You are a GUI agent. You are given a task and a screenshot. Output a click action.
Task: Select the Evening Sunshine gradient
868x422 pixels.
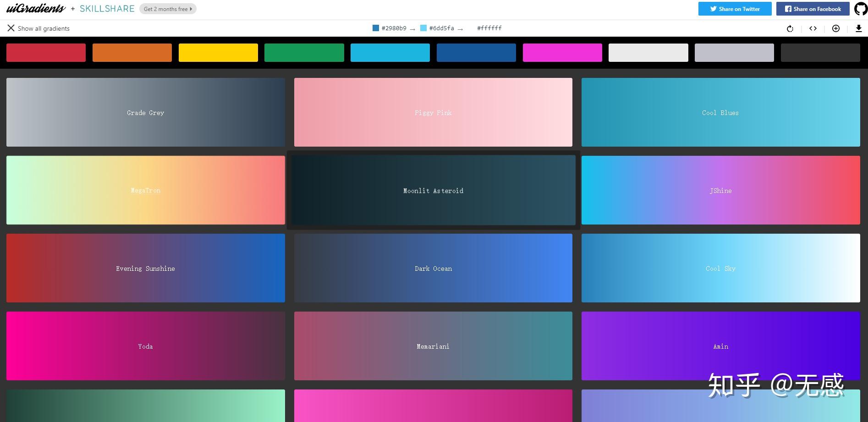[146, 268]
